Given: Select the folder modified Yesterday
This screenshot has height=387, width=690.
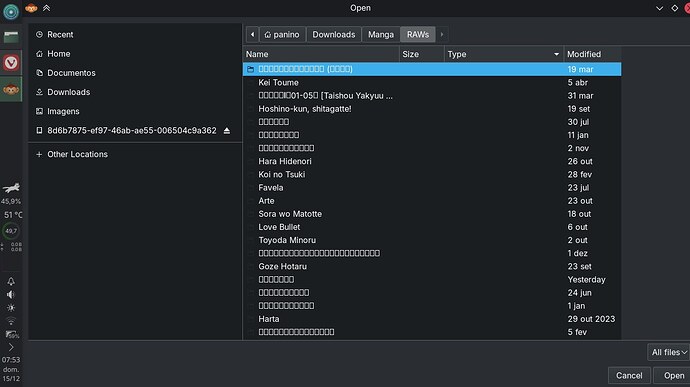Looking at the screenshot, I should click(432, 280).
